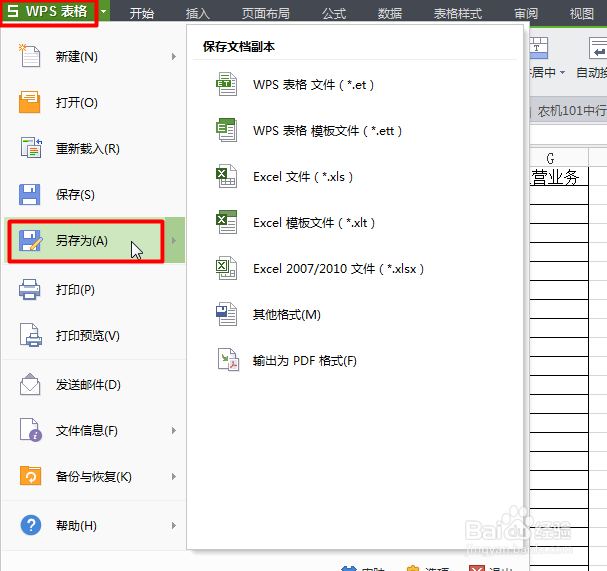The image size is (607, 571).
Task: Click the Other Formats icon
Action: (226, 314)
